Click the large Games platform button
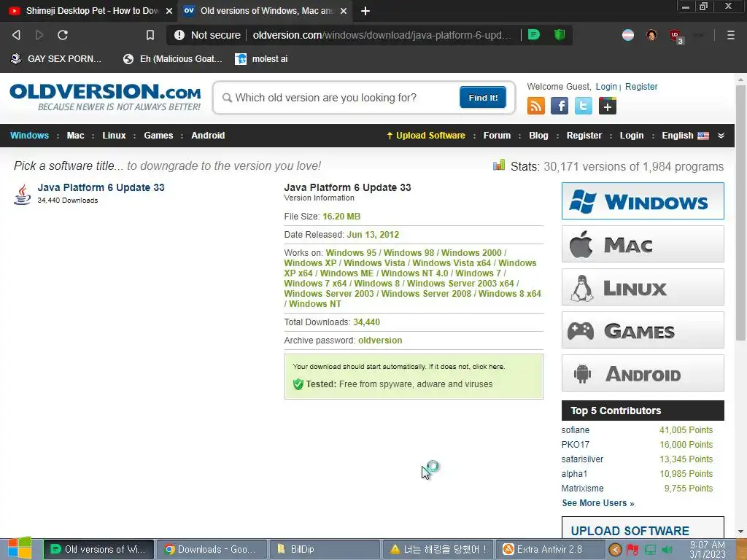The image size is (747, 560). pyautogui.click(x=643, y=330)
